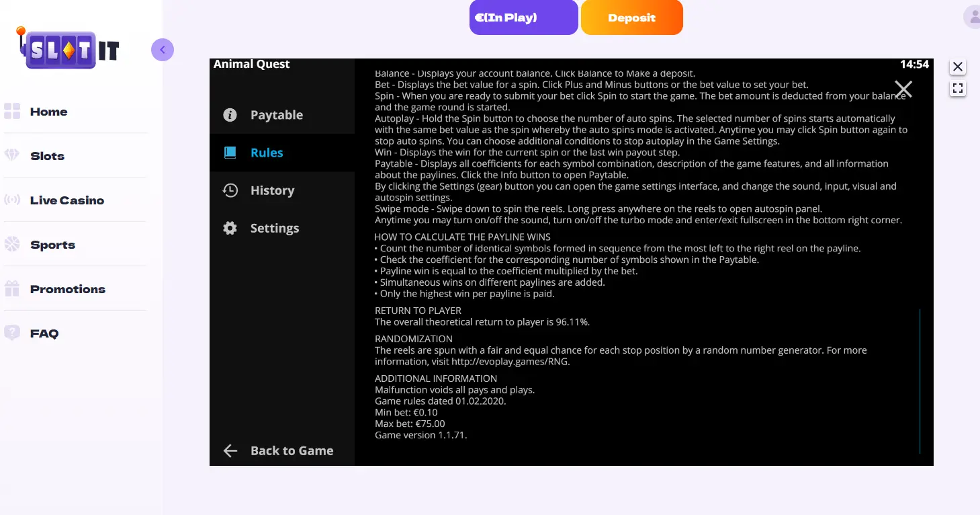Collapse the sidebar with the chevron button
Image resolution: width=980 pixels, height=515 pixels.
[163, 50]
